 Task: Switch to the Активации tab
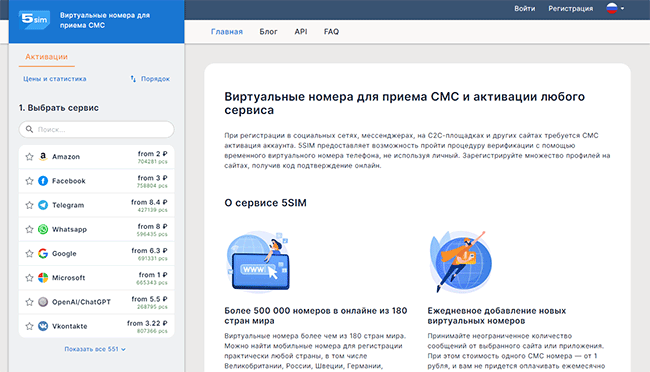(x=46, y=57)
